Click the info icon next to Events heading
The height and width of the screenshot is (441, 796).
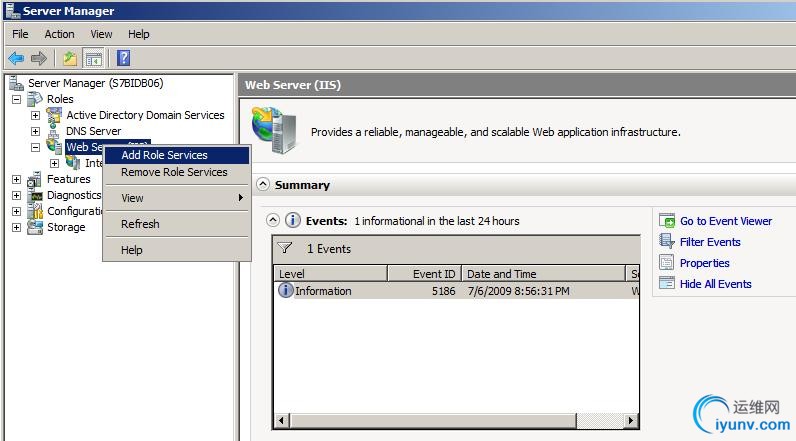pos(292,220)
